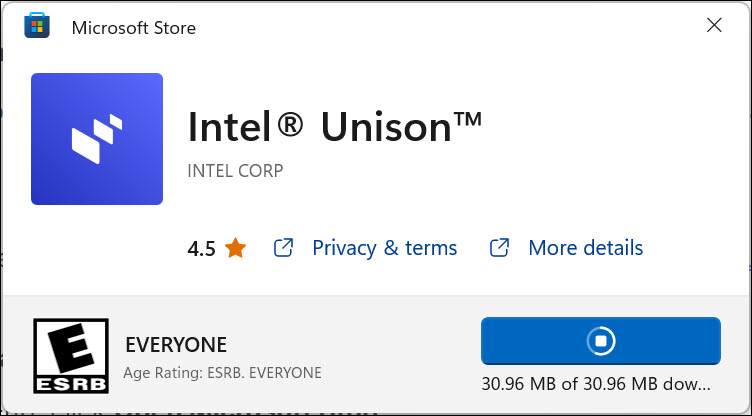Click the Microsoft Store bag icon

click(37, 27)
